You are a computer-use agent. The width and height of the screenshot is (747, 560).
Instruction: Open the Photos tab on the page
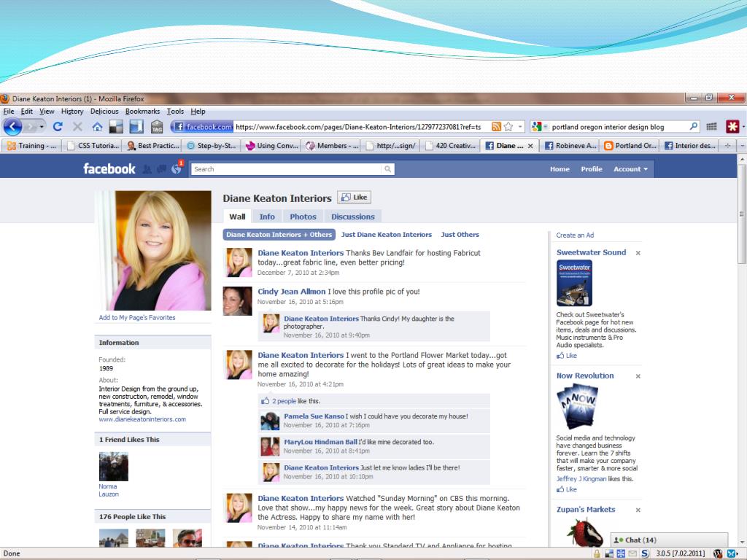(x=303, y=217)
